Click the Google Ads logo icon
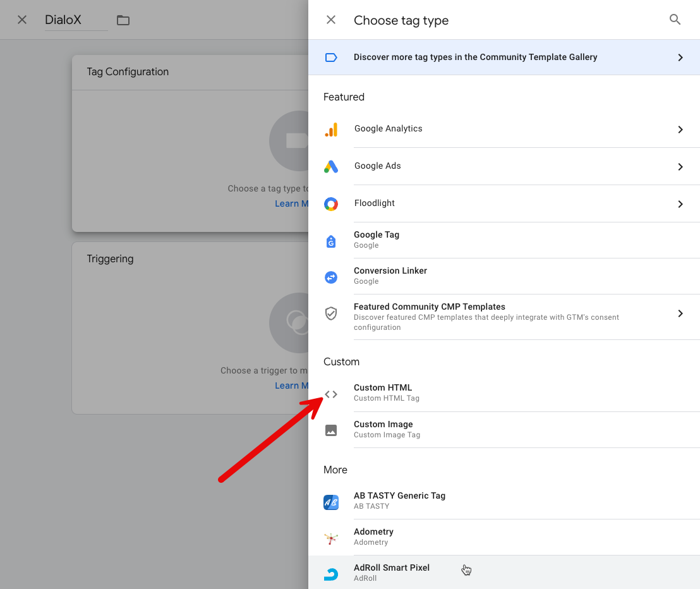 331,167
